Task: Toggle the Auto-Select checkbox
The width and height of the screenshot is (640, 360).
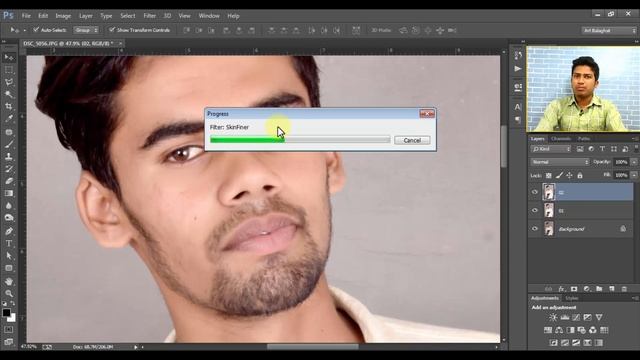Action: click(36, 30)
